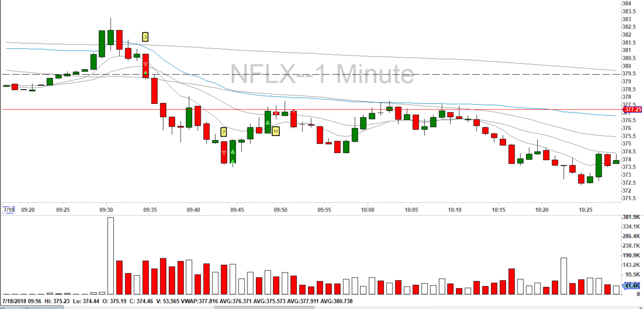Click the NFLX--1 Minute watermark title

pos(322,74)
